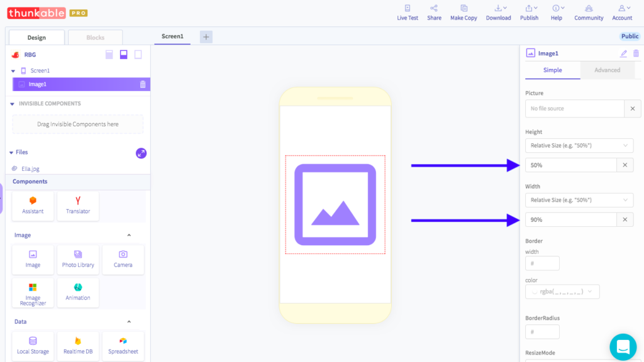The image size is (644, 362).
Task: Open the Border color rgba picker
Action: click(562, 292)
